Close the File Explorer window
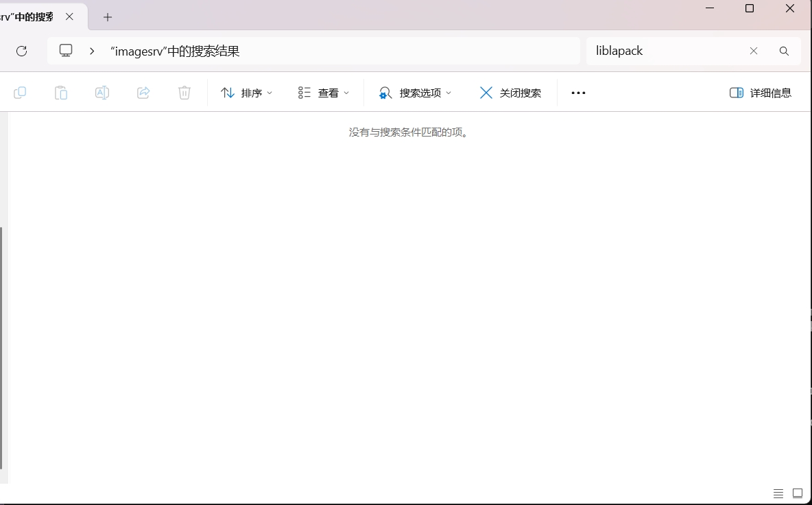The width and height of the screenshot is (812, 505). coord(790,8)
